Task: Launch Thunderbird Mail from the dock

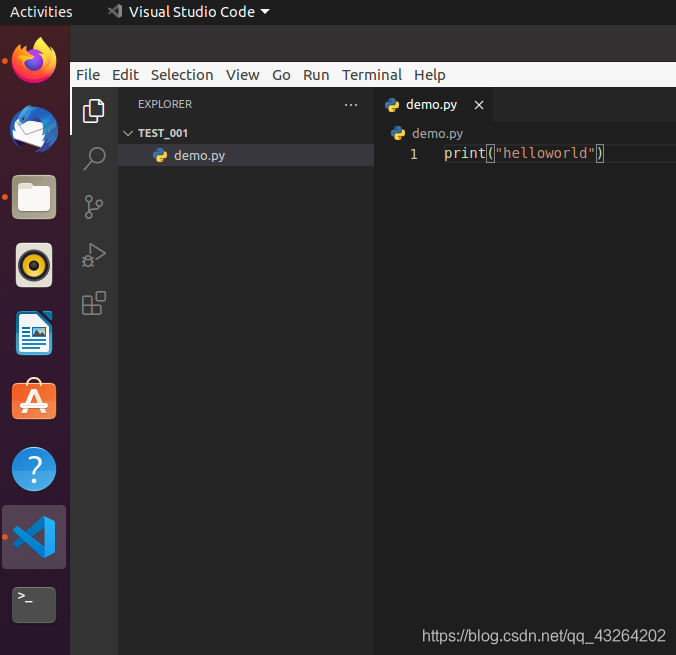Action: click(x=34, y=129)
